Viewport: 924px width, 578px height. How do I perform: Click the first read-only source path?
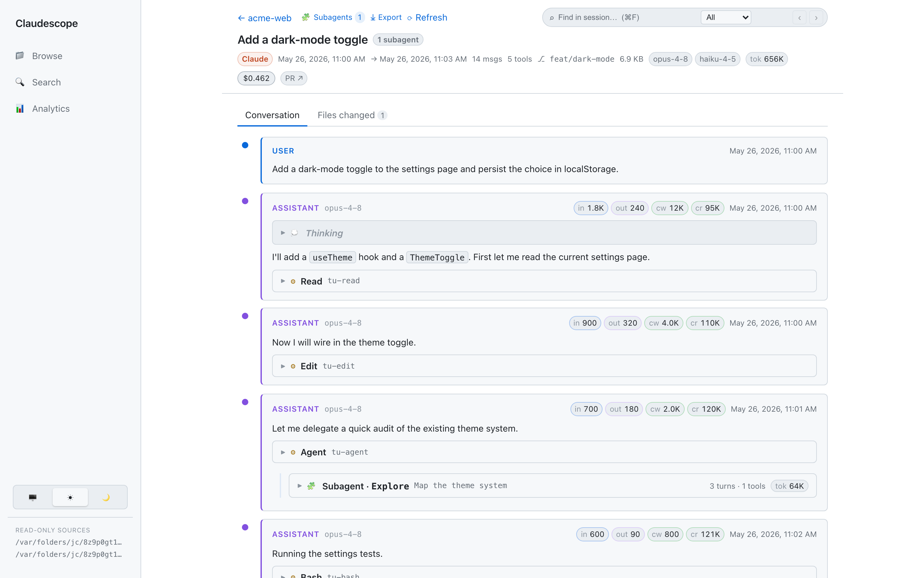point(69,542)
